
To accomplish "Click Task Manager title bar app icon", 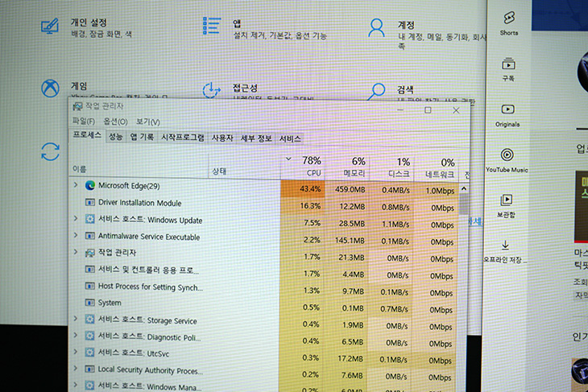I will (77, 106).
